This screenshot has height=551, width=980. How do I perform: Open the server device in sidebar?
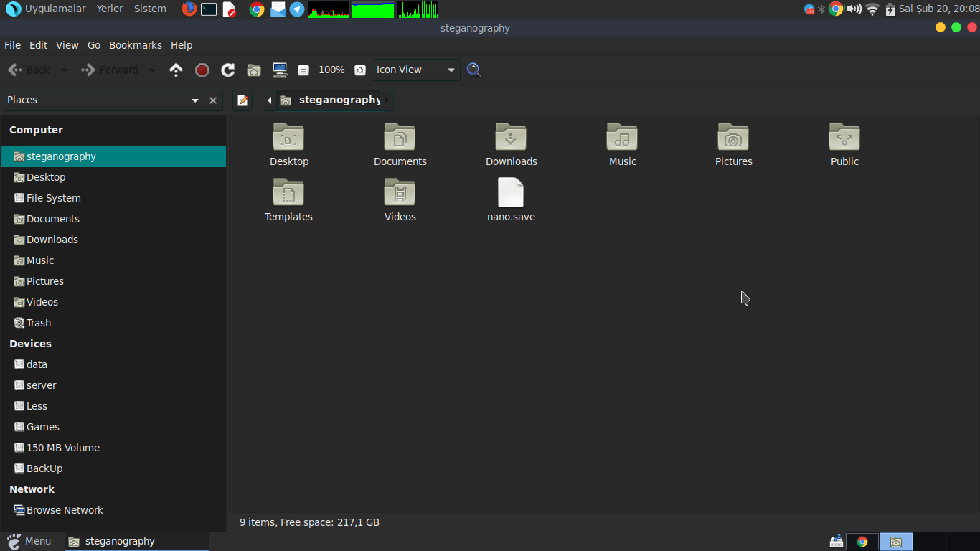pos(113,385)
